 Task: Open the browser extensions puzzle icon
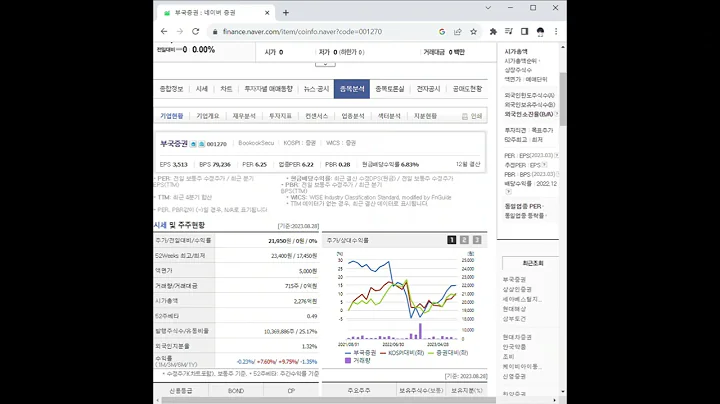pyautogui.click(x=493, y=32)
